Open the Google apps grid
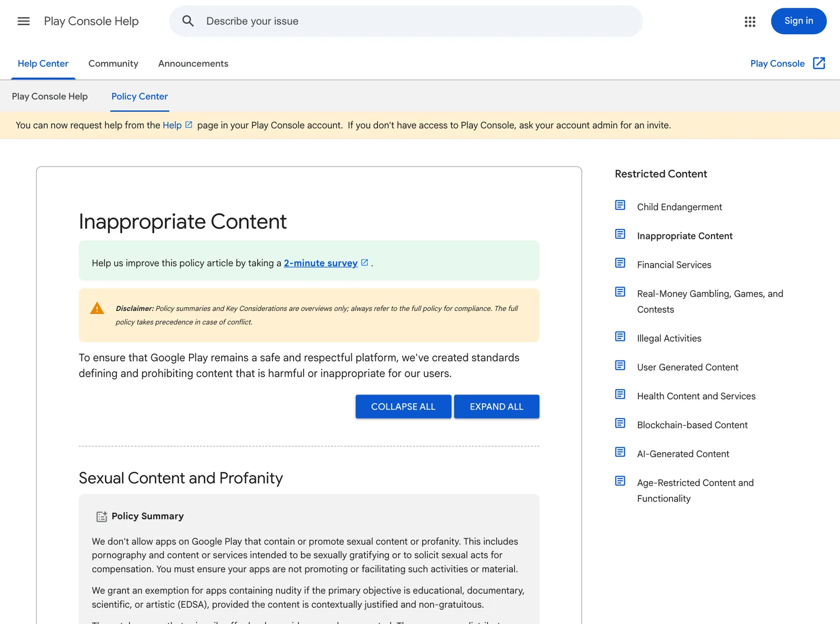840x624 pixels. tap(750, 22)
